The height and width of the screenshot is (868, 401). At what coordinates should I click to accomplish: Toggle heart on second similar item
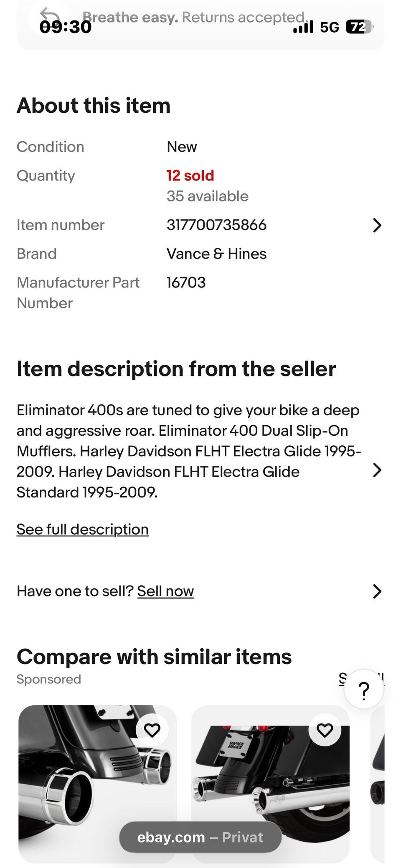tap(325, 730)
